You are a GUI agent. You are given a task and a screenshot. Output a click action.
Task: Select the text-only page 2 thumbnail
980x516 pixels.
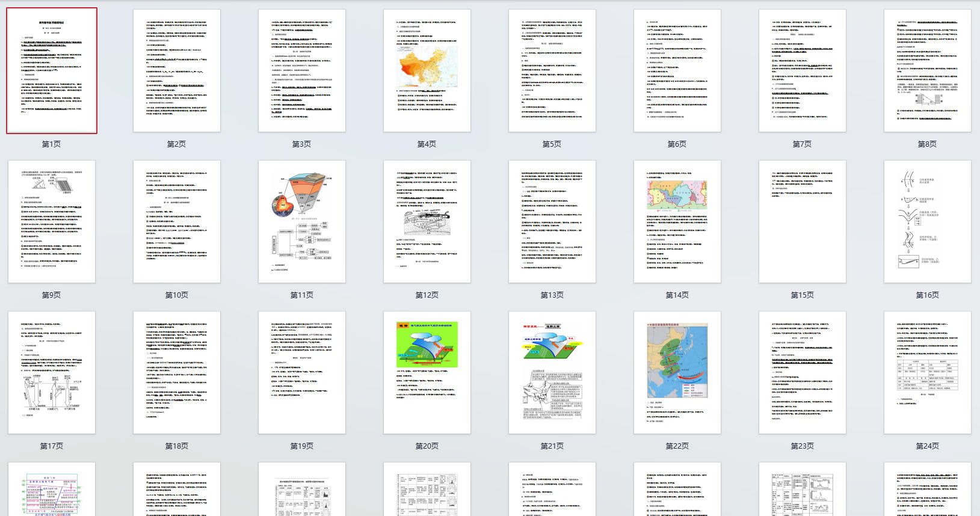tap(177, 71)
